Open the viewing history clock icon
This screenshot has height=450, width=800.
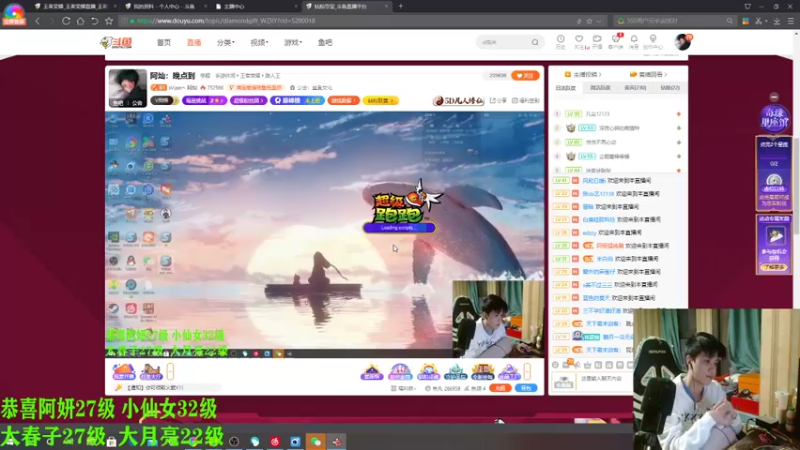pyautogui.click(x=560, y=42)
